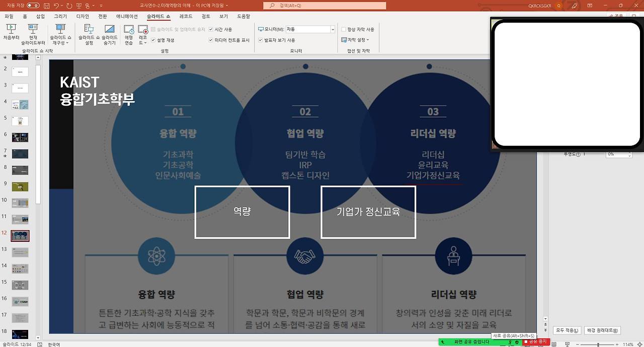Open the Home (홈) tab
Image resolution: width=644 pixels, height=347 pixels.
coord(25,17)
